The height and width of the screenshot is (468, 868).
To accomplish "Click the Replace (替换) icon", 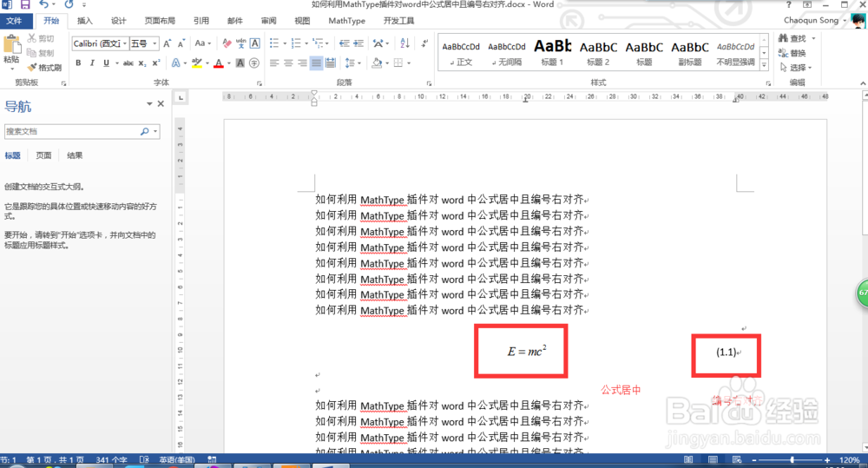I will 783,53.
